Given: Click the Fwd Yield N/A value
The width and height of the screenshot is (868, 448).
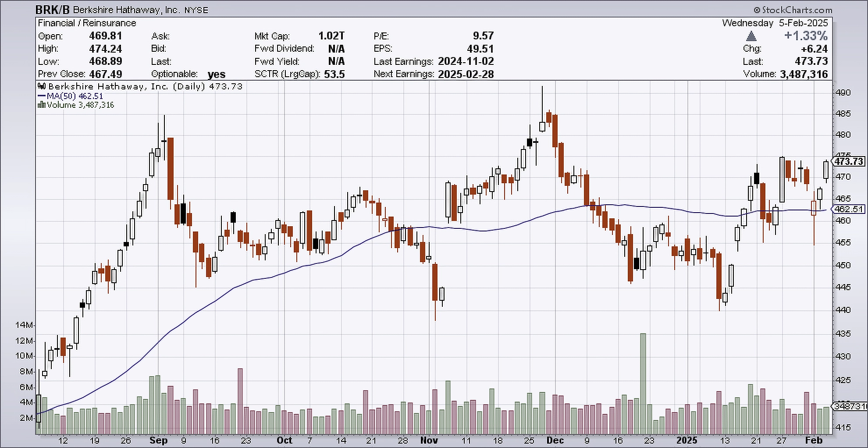Looking at the screenshot, I should click(x=336, y=61).
